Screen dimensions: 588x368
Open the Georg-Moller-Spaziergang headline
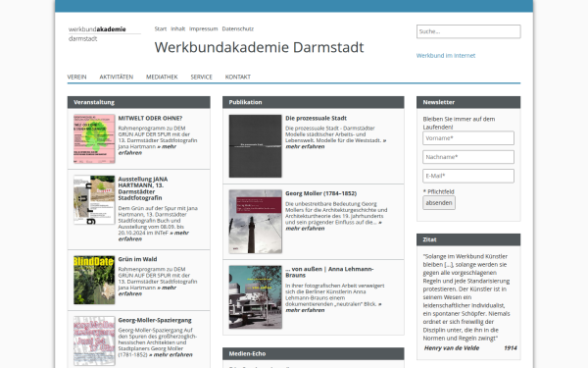tap(155, 320)
